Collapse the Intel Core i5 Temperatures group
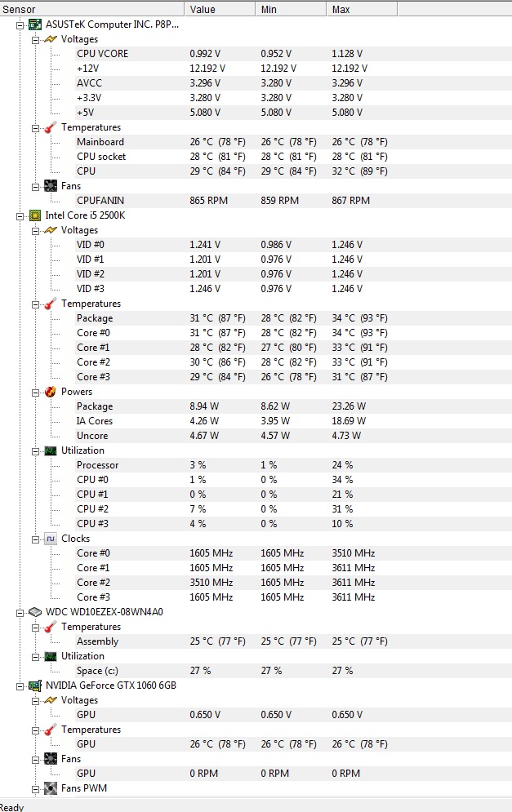The height and width of the screenshot is (812, 512). point(35,304)
